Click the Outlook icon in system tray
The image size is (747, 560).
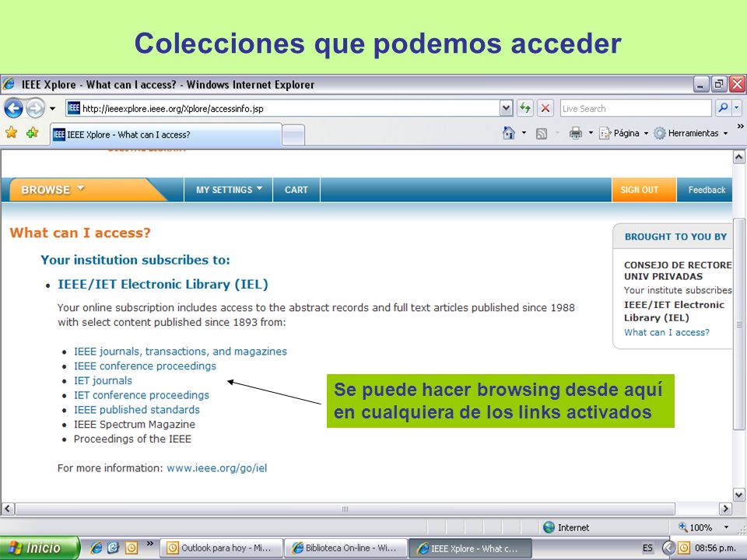pos(684,548)
